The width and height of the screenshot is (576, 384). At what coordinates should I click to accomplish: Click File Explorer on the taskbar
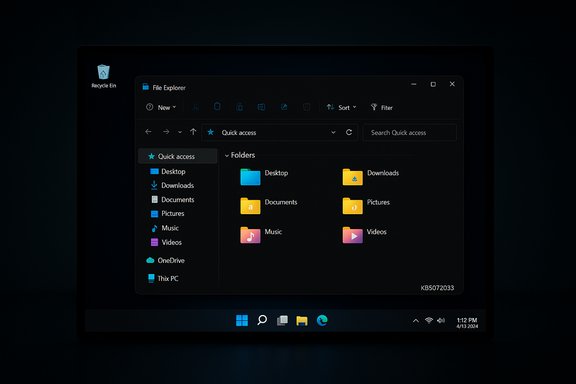click(302, 321)
